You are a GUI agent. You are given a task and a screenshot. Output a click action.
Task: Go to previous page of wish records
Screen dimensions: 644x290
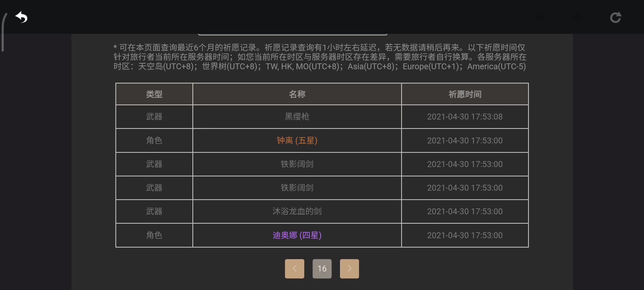pos(294,269)
